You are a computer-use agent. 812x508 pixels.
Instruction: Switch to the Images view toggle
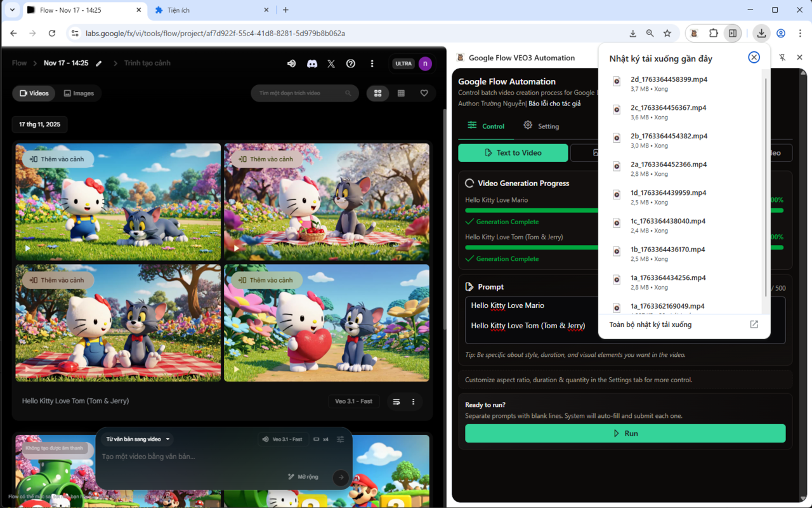click(79, 93)
